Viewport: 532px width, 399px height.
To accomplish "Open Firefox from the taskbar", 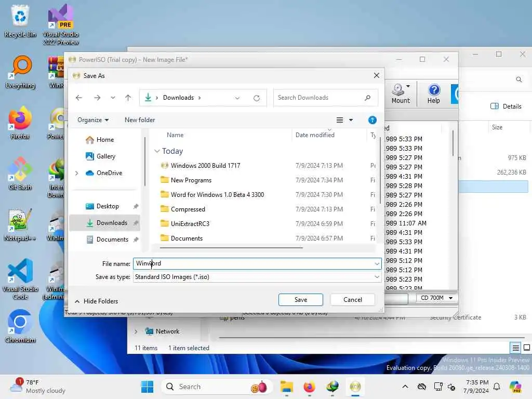I will 310,387.
